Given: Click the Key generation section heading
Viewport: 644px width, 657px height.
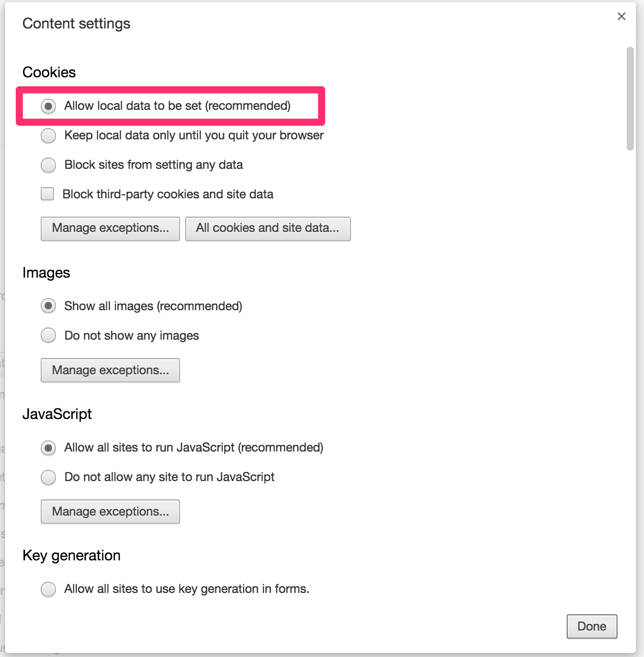Looking at the screenshot, I should pyautogui.click(x=72, y=555).
